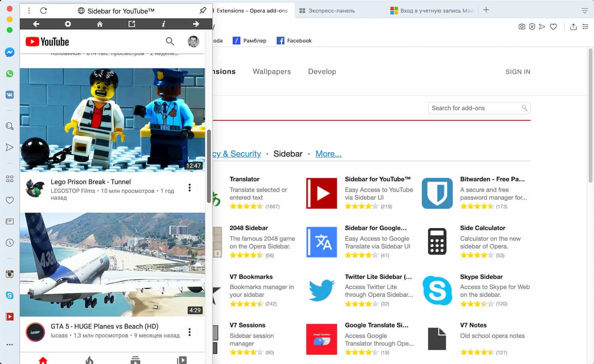This screenshot has width=594, height=364.
Task: Open the tab menu at the window's top right
Action: point(584,11)
